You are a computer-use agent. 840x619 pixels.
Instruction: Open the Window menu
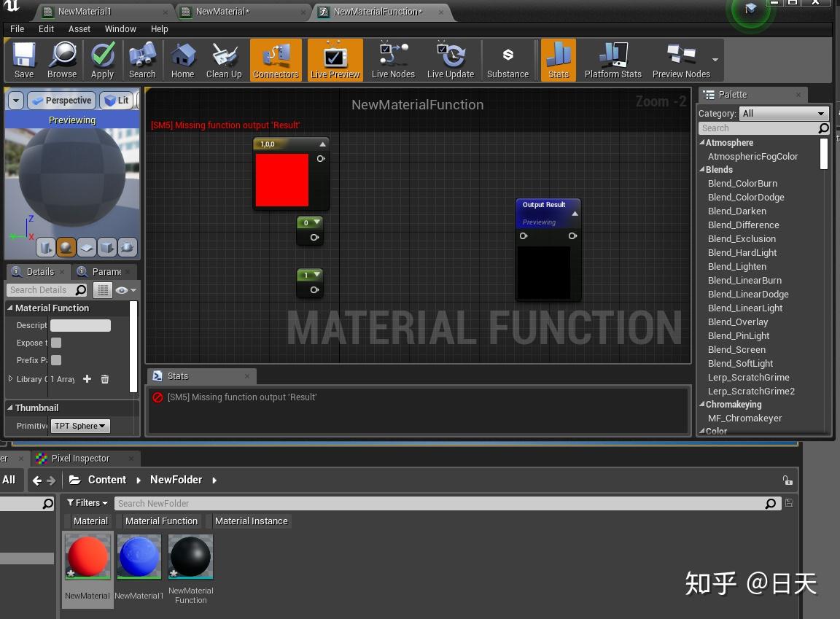[x=120, y=29]
